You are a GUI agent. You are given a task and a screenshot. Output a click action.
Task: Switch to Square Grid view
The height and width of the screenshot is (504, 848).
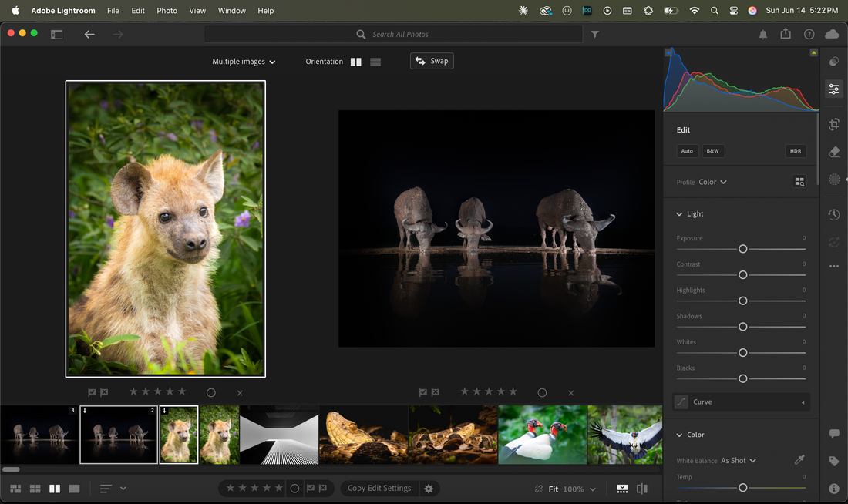(x=35, y=489)
